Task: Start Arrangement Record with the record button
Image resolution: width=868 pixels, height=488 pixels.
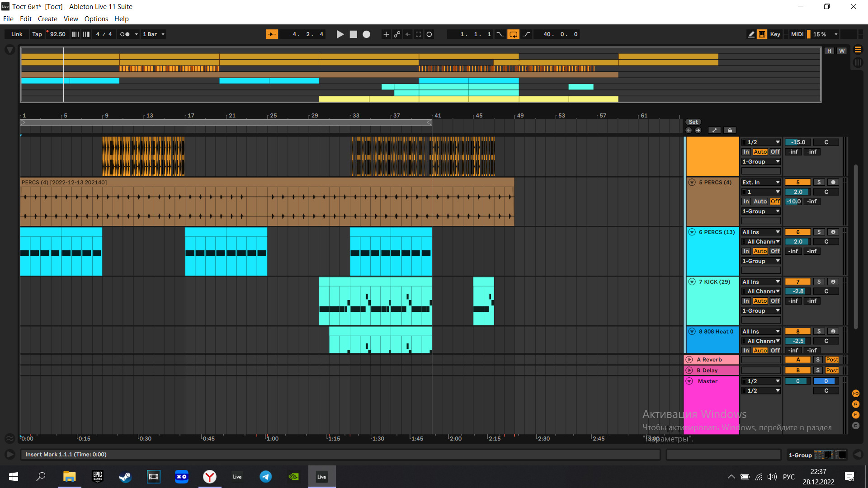Action: (367, 34)
